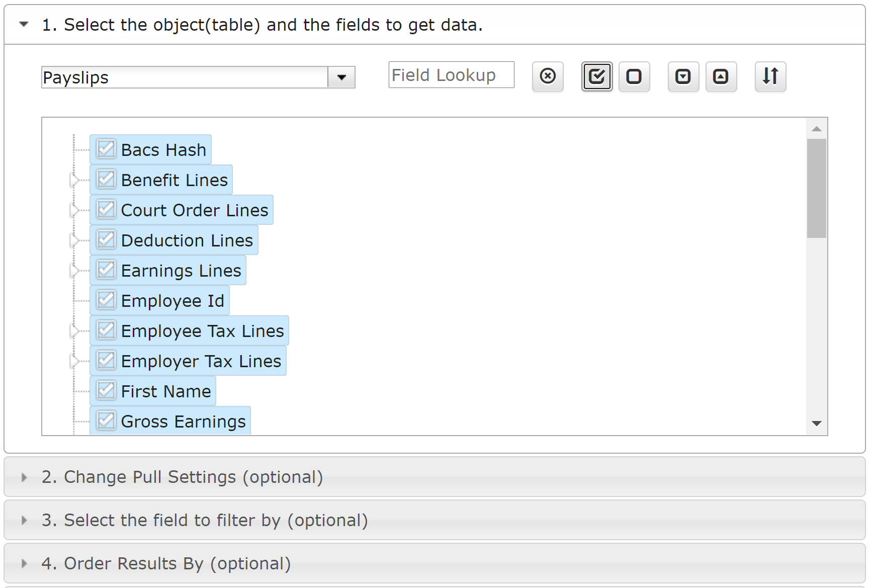870x588 pixels.
Task: Click the field list scroll down arrow
Action: point(817,424)
